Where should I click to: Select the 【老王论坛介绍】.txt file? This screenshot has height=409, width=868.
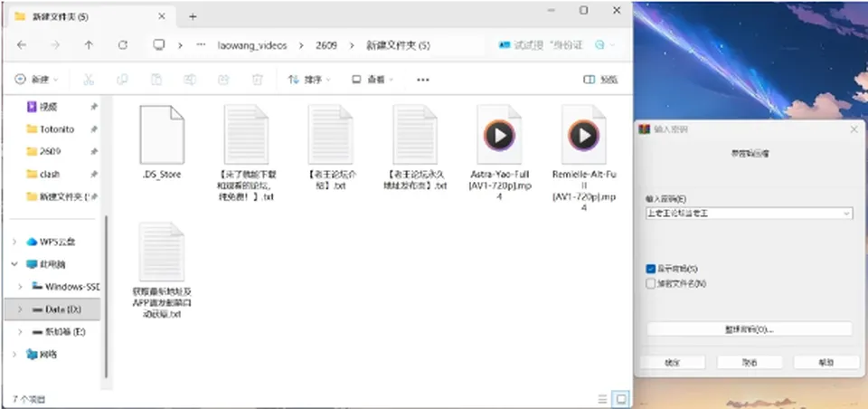pyautogui.click(x=330, y=148)
